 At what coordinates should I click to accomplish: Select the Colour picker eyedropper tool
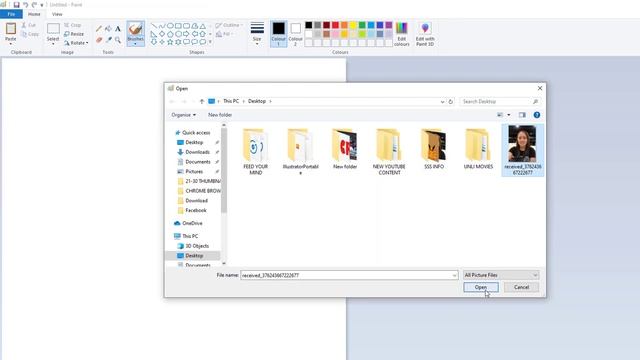click(109, 40)
